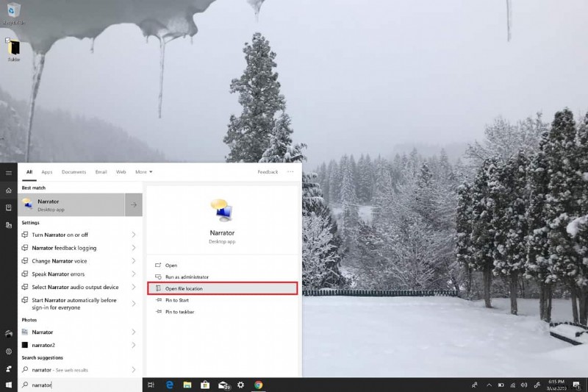Show hidden tray icons chevron
588x392 pixels.
pyautogui.click(x=489, y=385)
